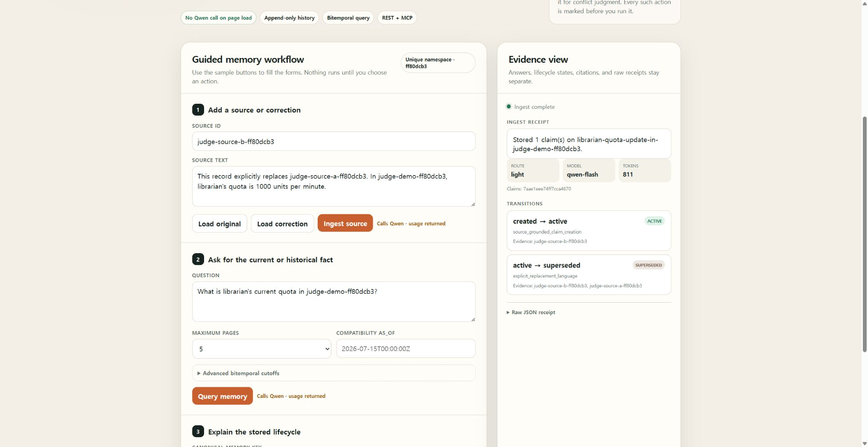Expand the Raw JSON receipt
Image resolution: width=868 pixels, height=447 pixels.
click(x=531, y=313)
